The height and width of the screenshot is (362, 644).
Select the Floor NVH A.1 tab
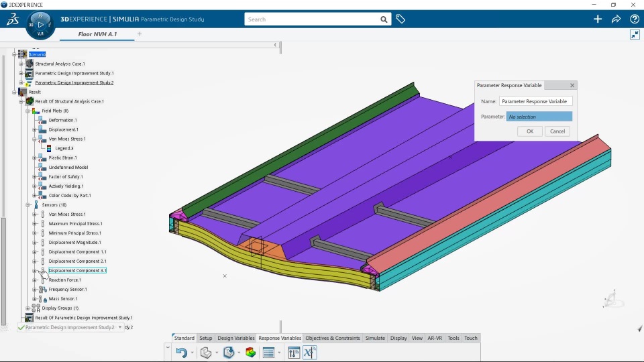(97, 34)
